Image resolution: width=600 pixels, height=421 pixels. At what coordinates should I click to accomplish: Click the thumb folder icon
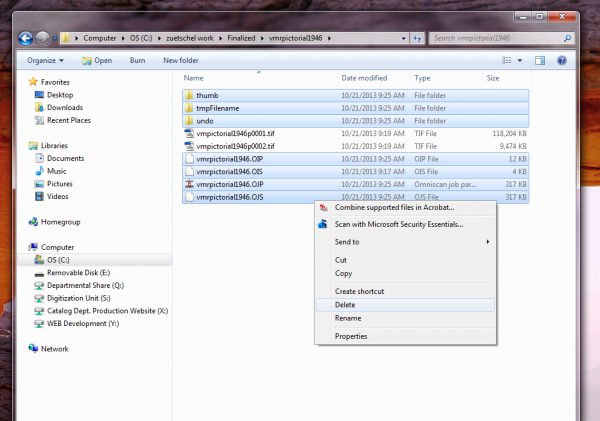click(x=189, y=95)
